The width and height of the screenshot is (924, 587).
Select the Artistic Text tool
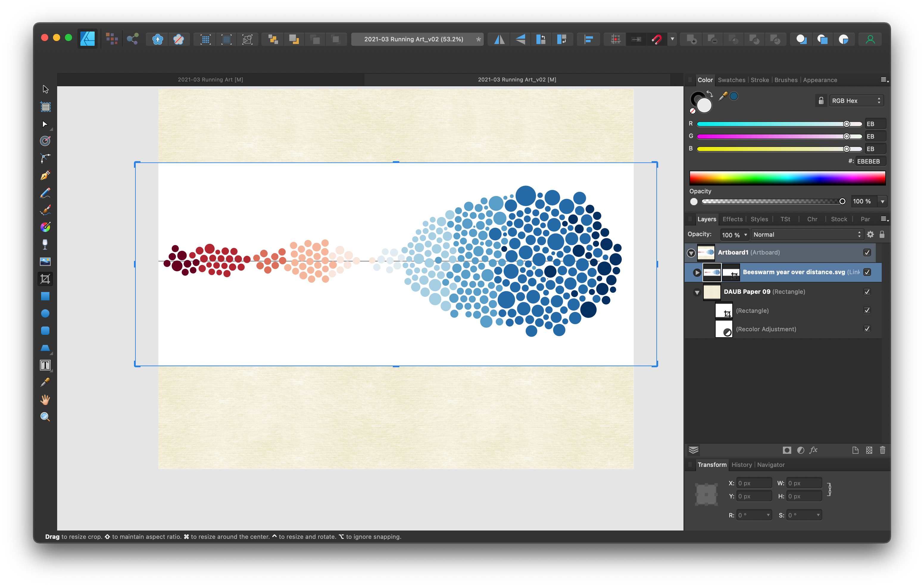point(45,365)
